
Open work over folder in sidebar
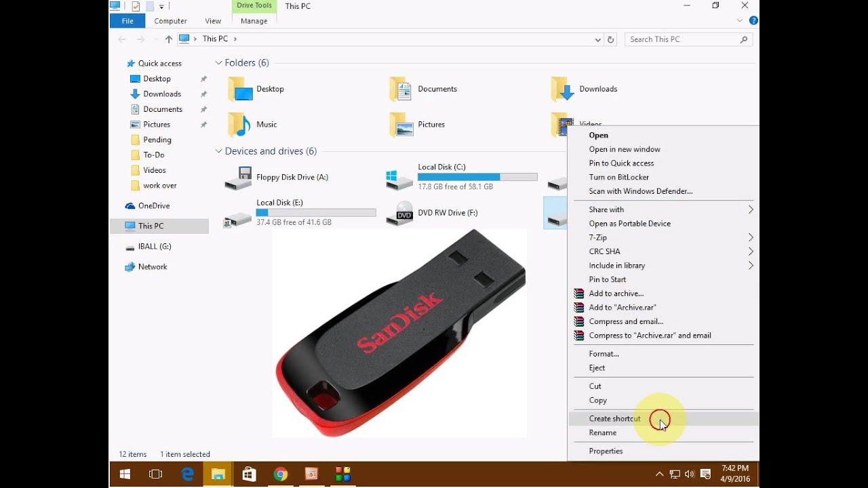159,186
